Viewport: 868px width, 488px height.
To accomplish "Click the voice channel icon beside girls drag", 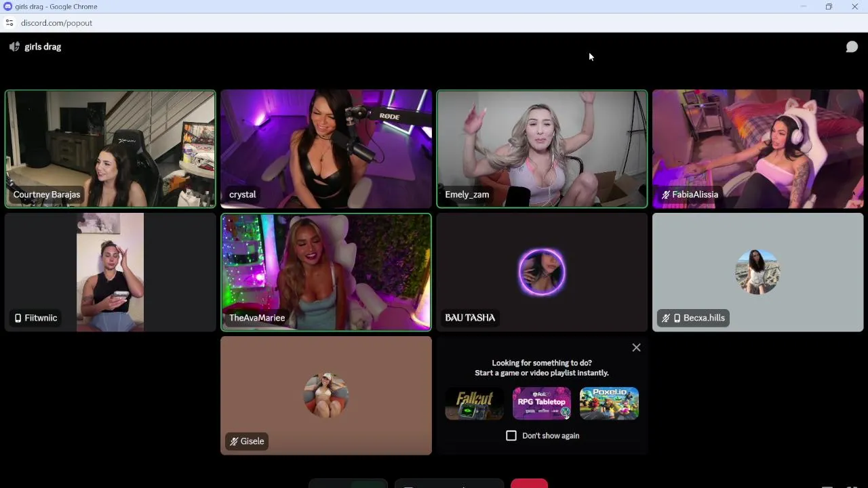I will (14, 47).
